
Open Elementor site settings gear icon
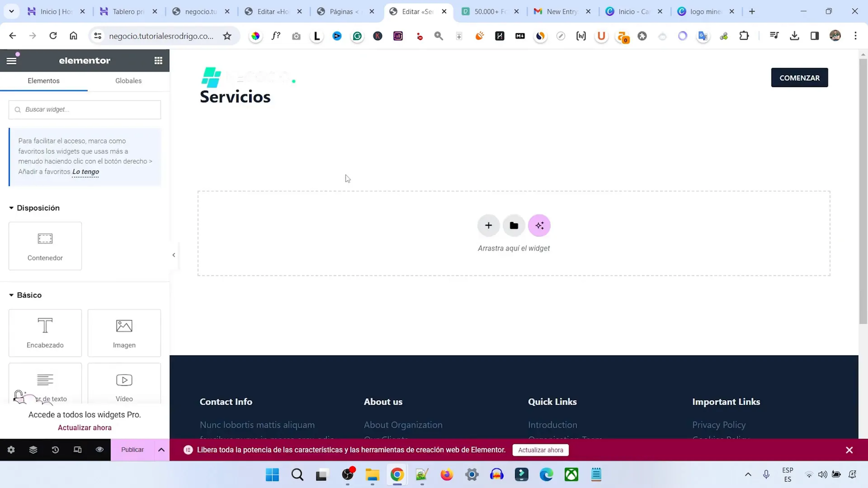point(11,450)
